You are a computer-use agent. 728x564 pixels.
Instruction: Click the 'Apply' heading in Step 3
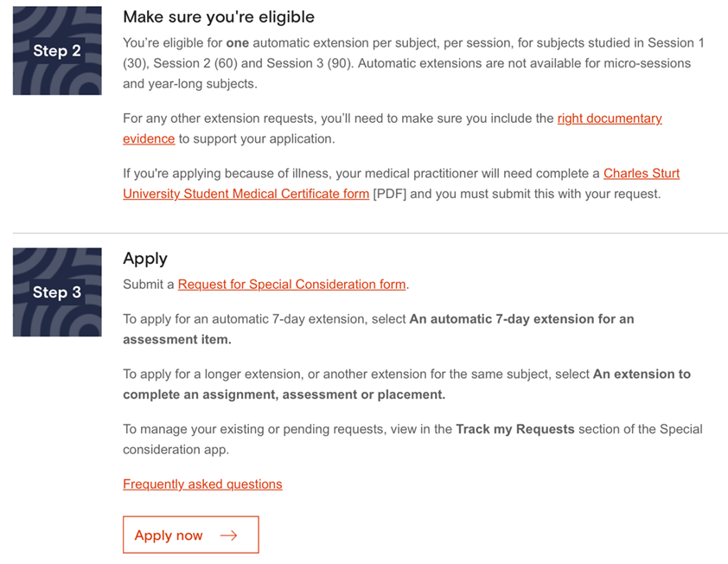coord(145,259)
